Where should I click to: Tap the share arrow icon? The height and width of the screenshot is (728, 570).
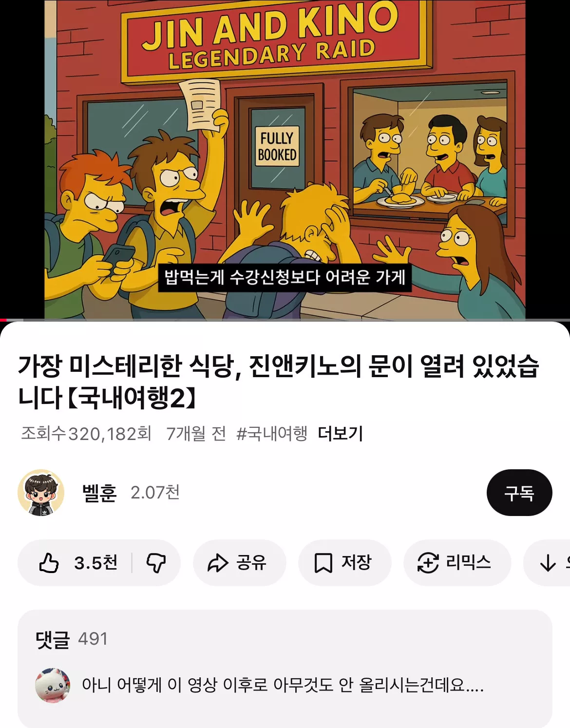tap(218, 563)
